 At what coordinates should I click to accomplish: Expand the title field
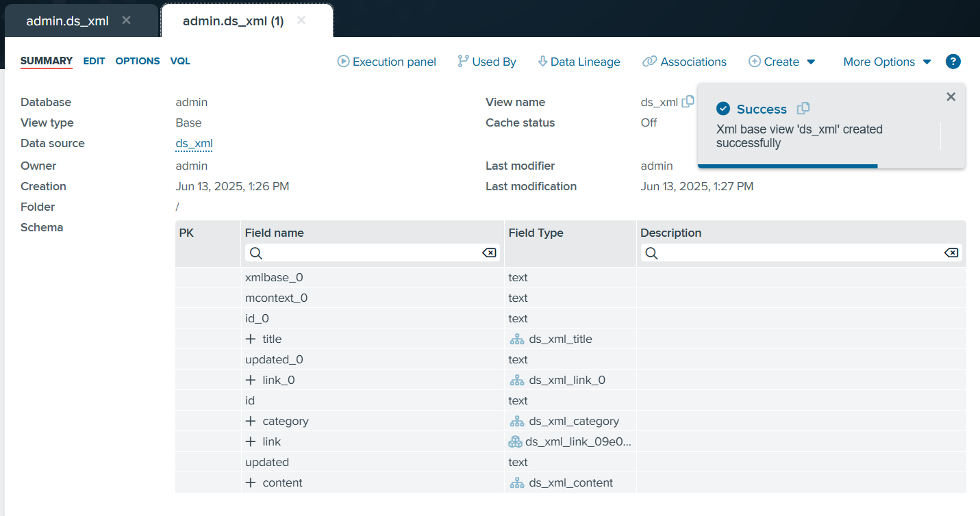[x=251, y=339]
